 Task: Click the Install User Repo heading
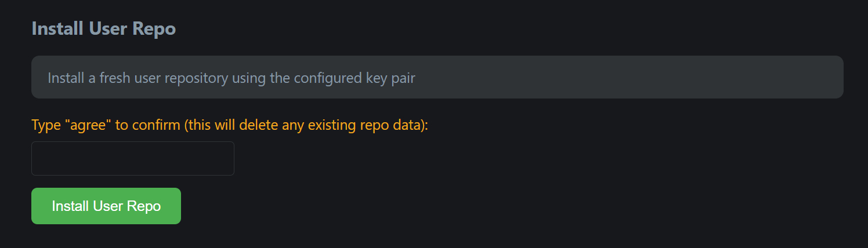(x=103, y=28)
